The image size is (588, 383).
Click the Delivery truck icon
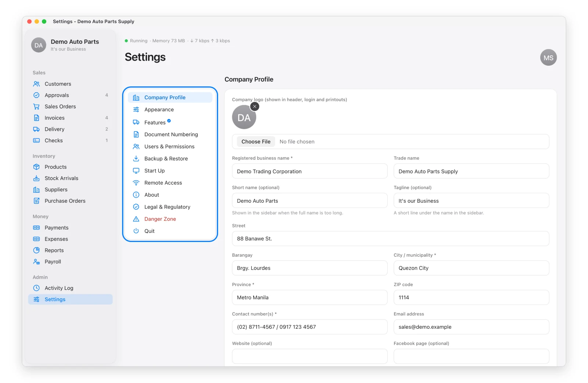click(x=36, y=129)
